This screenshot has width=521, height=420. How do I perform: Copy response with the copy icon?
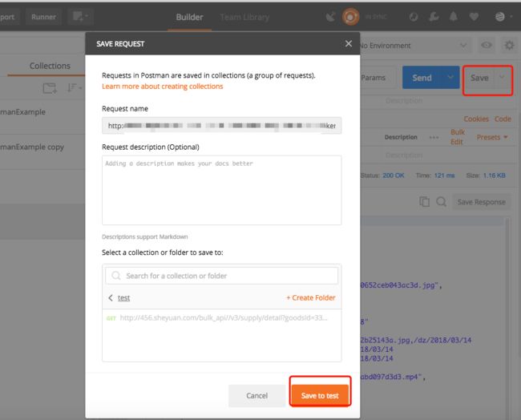point(424,202)
